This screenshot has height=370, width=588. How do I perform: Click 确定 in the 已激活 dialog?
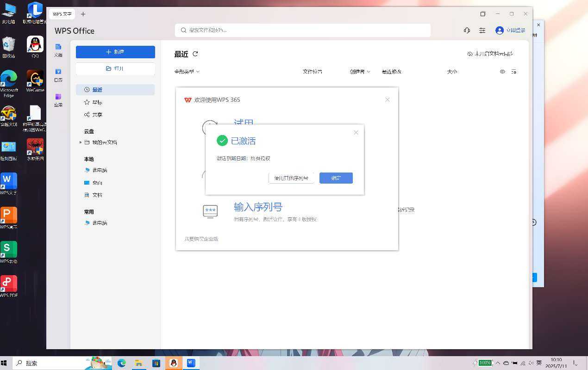[x=336, y=178]
